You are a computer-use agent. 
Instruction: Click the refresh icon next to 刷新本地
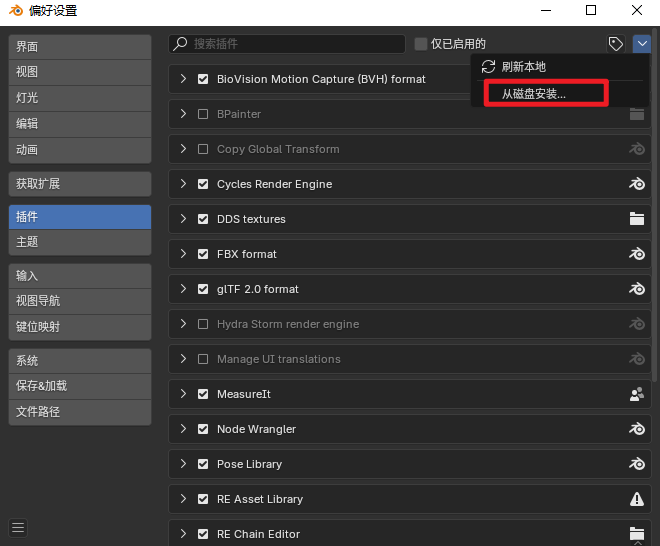point(488,67)
